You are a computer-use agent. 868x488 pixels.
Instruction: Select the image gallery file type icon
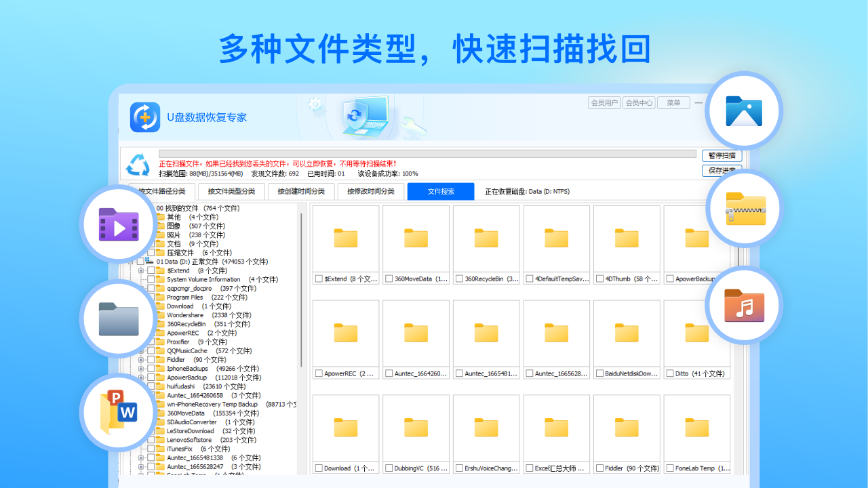[743, 110]
